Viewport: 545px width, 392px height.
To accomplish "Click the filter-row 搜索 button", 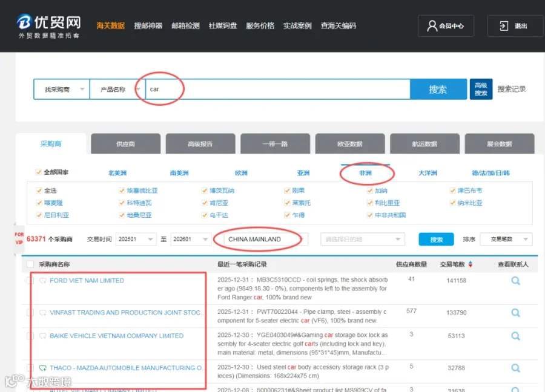I will tap(436, 239).
